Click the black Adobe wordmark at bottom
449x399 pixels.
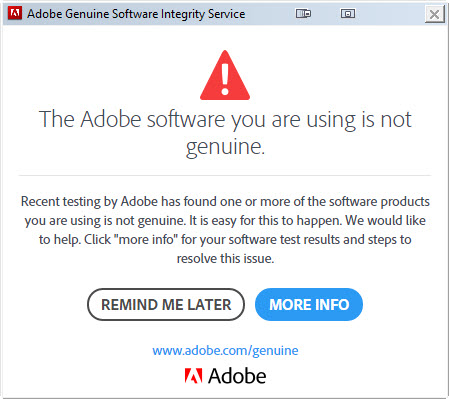pos(237,376)
